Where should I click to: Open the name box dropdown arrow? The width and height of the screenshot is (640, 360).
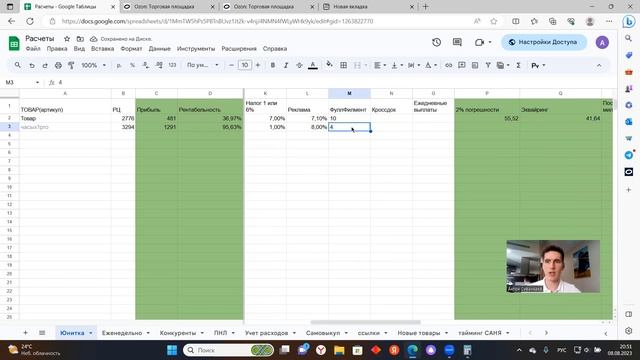[37, 82]
